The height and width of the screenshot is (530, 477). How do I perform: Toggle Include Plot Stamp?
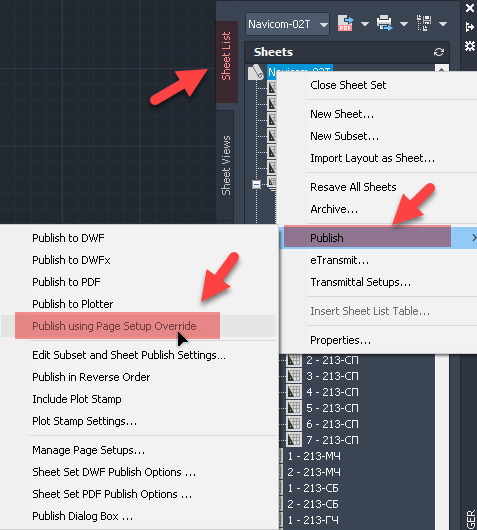77,399
